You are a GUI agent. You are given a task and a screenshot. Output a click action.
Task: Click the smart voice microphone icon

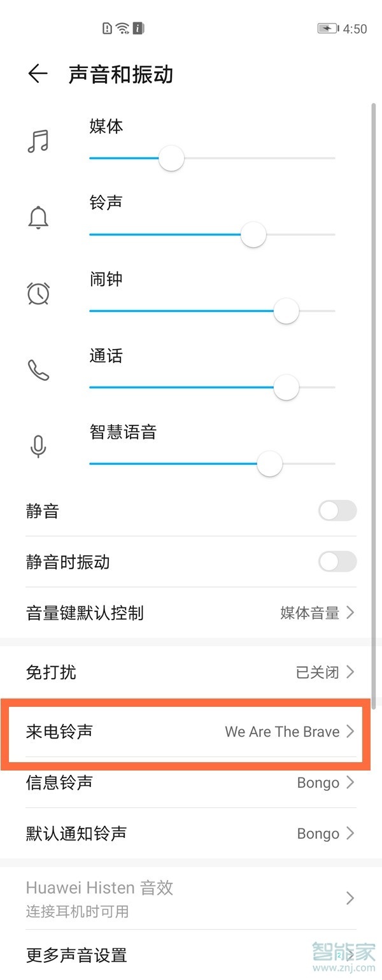click(x=38, y=446)
